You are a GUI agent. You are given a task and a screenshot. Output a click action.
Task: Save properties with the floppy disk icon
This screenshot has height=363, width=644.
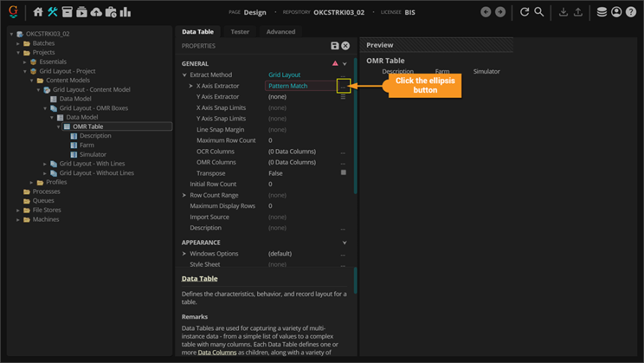pyautogui.click(x=335, y=46)
